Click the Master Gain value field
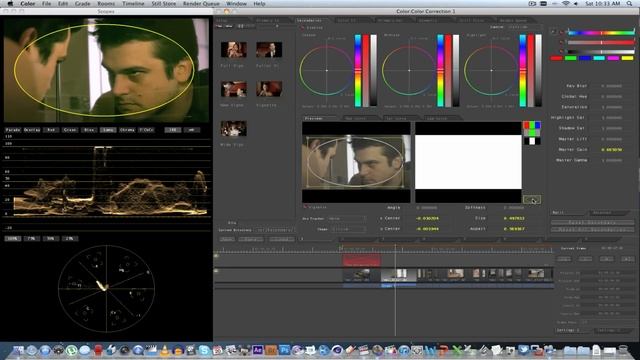Viewport: 640px width, 360px height. tap(612, 150)
